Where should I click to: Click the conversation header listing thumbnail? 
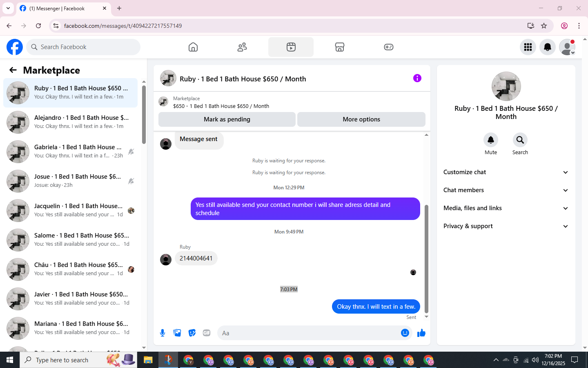(168, 78)
